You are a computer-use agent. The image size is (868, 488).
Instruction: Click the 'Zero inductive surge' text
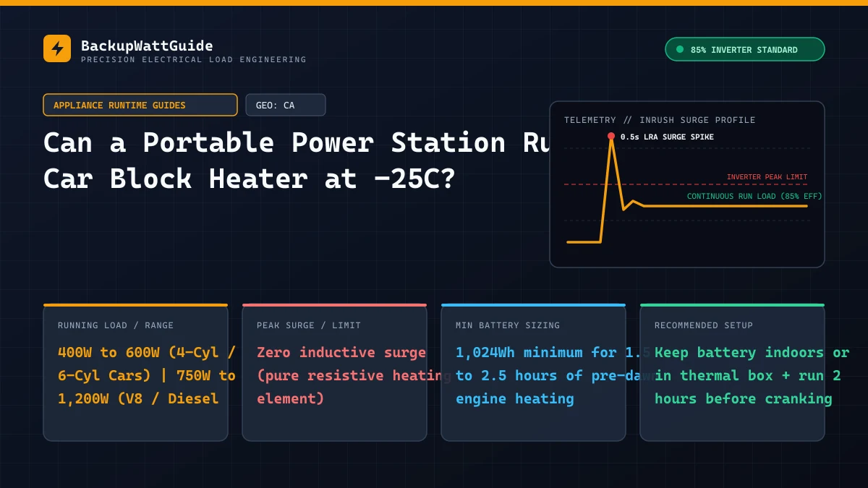[x=341, y=352]
